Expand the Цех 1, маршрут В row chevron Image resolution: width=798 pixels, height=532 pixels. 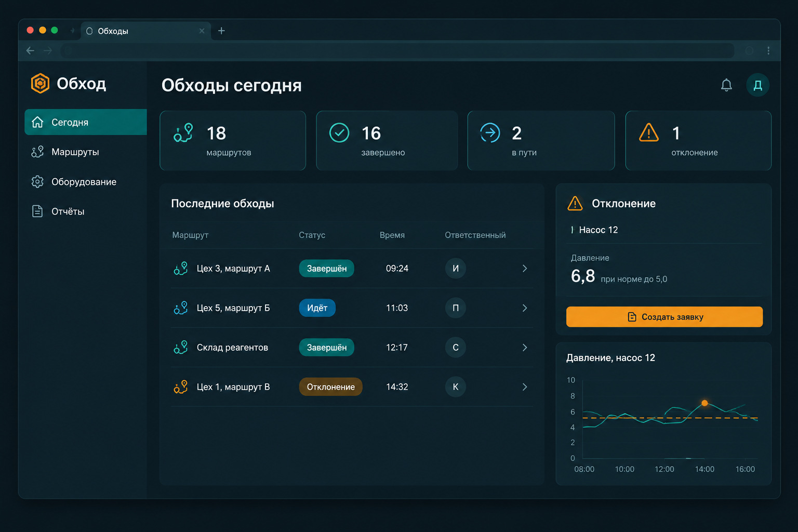pyautogui.click(x=525, y=387)
